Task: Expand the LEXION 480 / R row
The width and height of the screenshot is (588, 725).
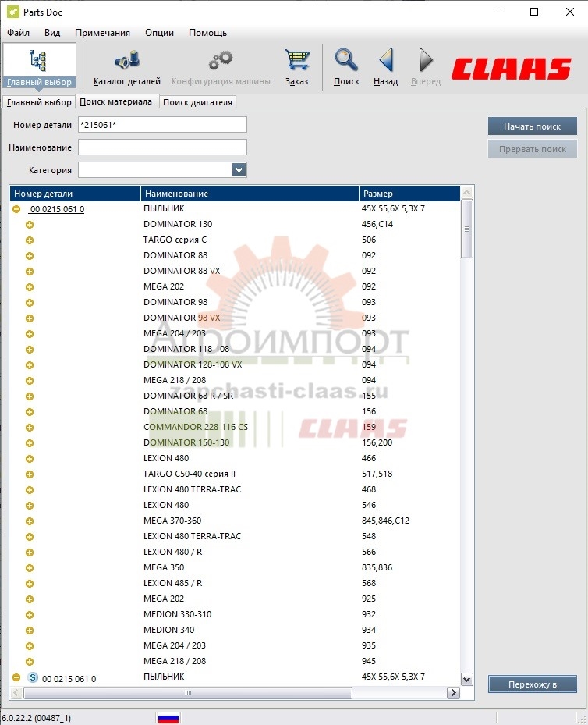Action: pyautogui.click(x=30, y=553)
